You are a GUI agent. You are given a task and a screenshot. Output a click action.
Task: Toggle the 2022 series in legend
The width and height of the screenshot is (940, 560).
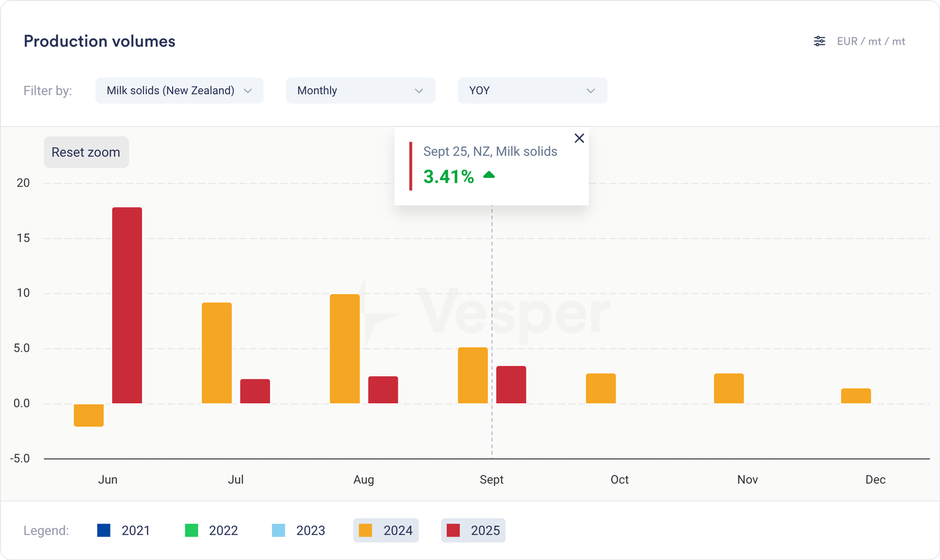click(211, 530)
